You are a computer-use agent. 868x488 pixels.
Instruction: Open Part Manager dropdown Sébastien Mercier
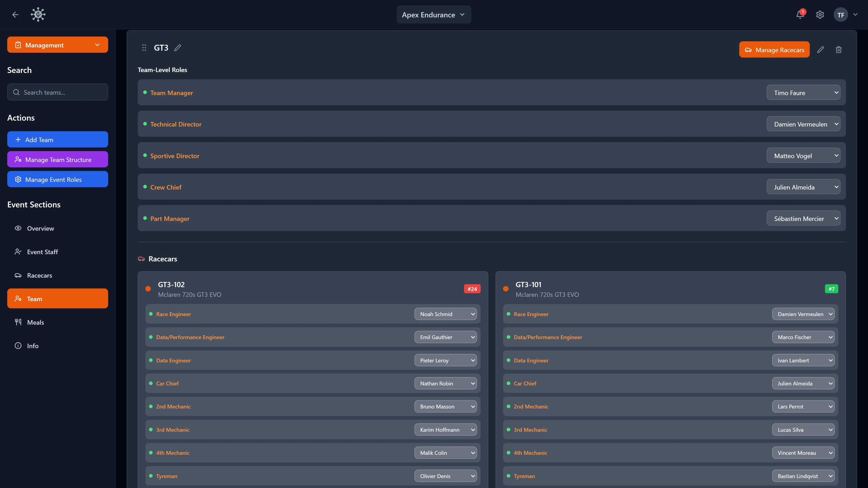(803, 218)
